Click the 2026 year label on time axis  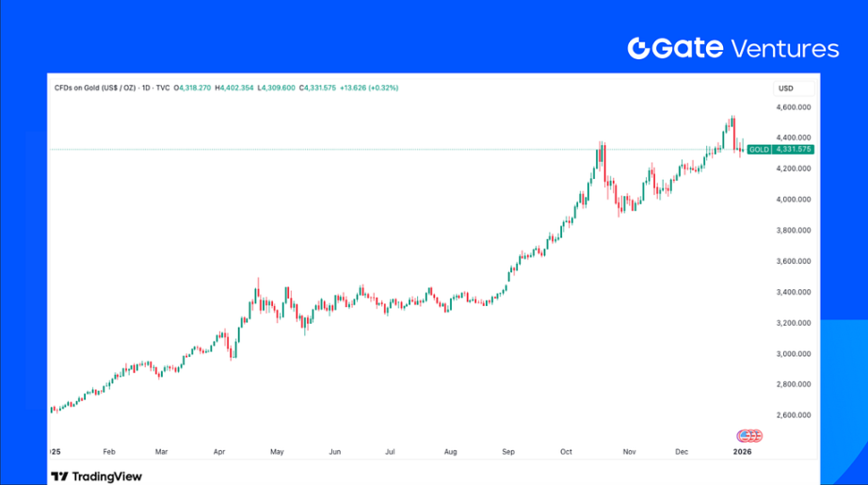click(743, 452)
